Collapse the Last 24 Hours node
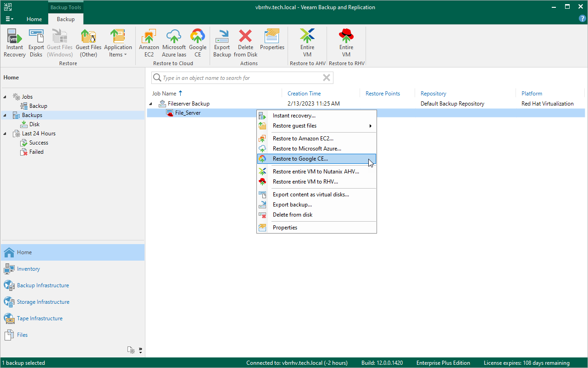Screen dimensions: 588x368 click(x=6, y=134)
